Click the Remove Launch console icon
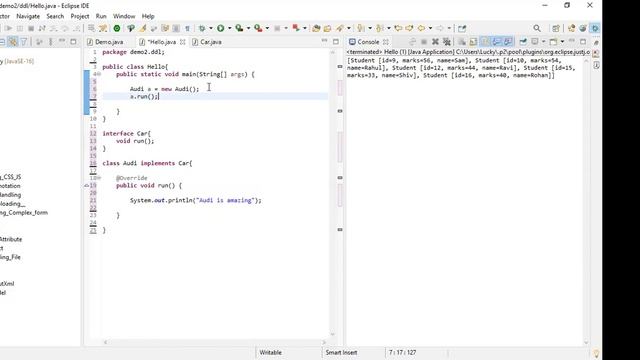The image size is (640, 360). (x=435, y=42)
